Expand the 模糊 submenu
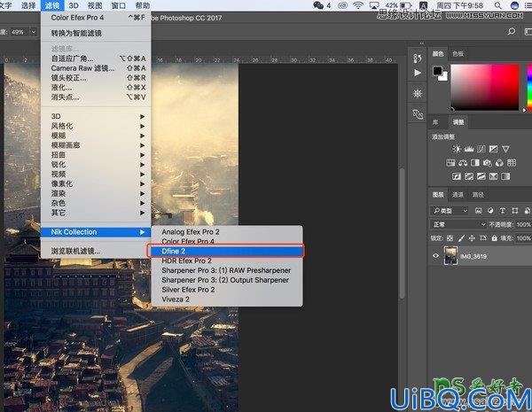Screen dimensions: 532x412 click(x=97, y=136)
